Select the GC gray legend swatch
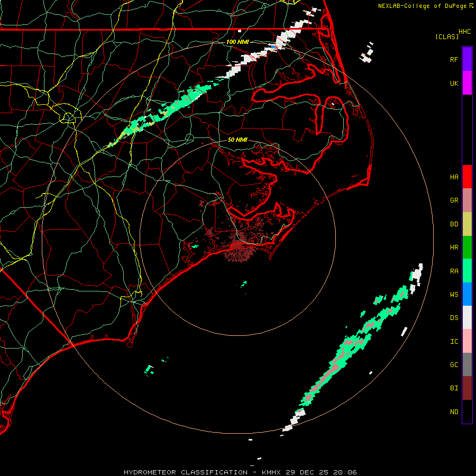 point(467,364)
